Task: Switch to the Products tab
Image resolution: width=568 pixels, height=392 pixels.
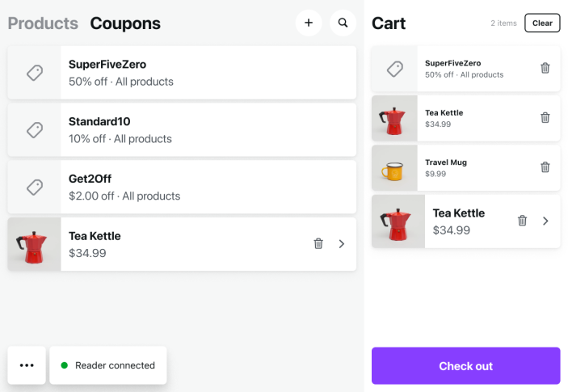Action: coord(43,23)
